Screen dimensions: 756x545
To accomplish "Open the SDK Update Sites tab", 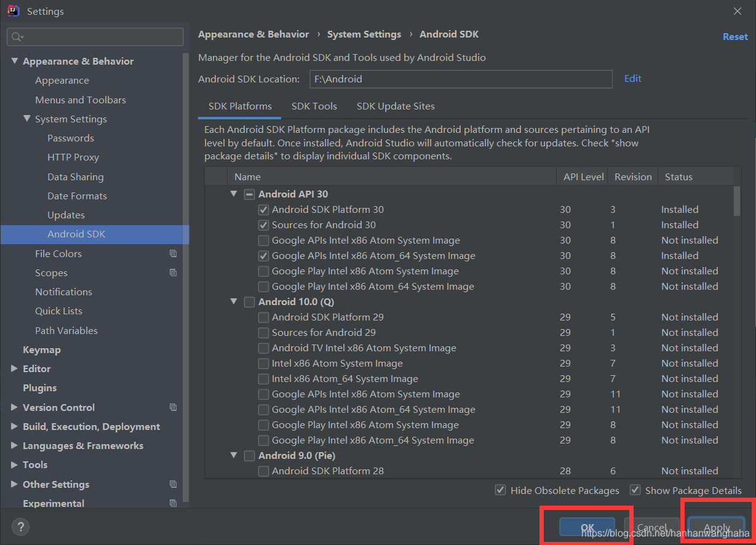I will 396,106.
